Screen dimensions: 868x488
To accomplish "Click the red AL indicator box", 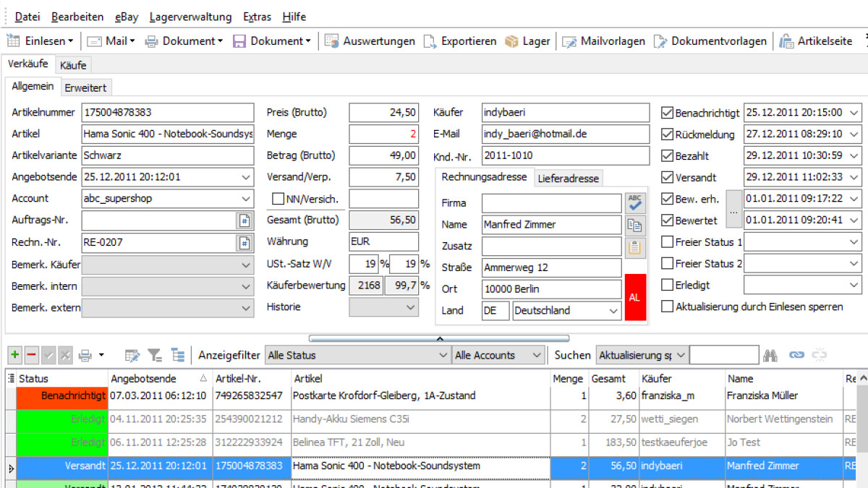I will pos(634,297).
